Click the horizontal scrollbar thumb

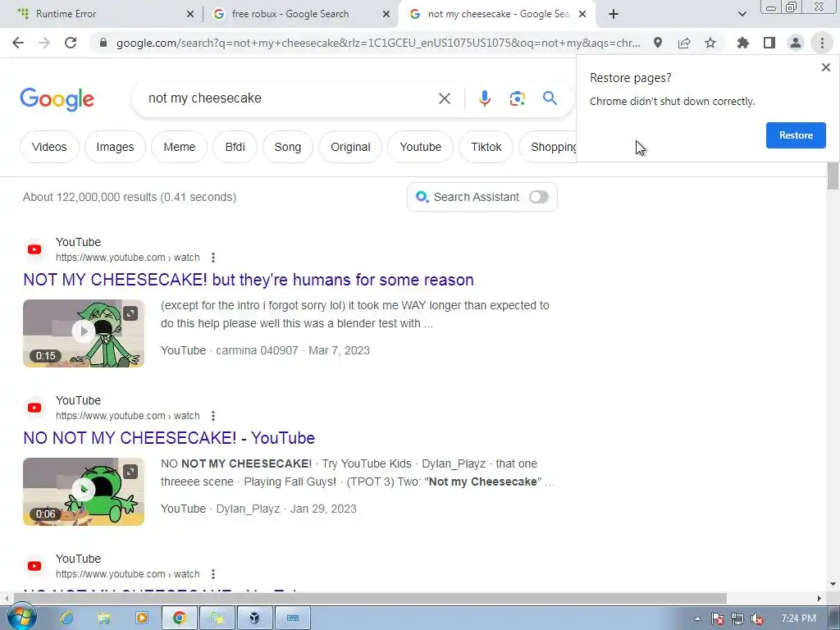[x=370, y=598]
